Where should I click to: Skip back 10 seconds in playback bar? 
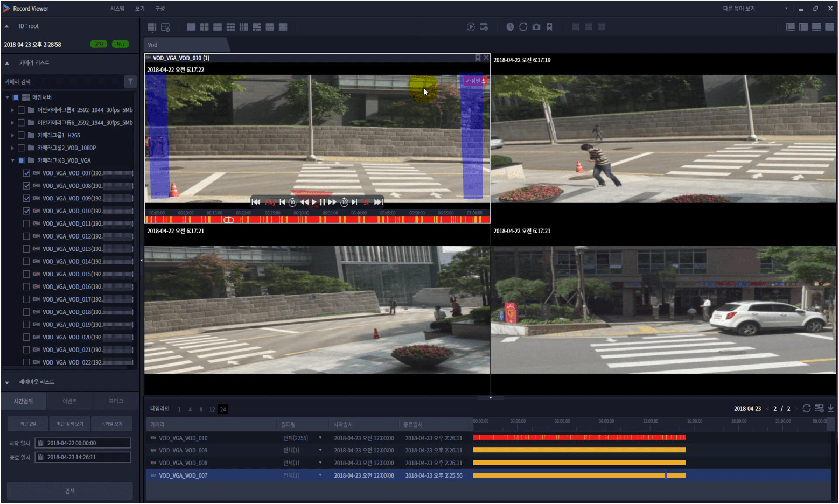tap(292, 202)
